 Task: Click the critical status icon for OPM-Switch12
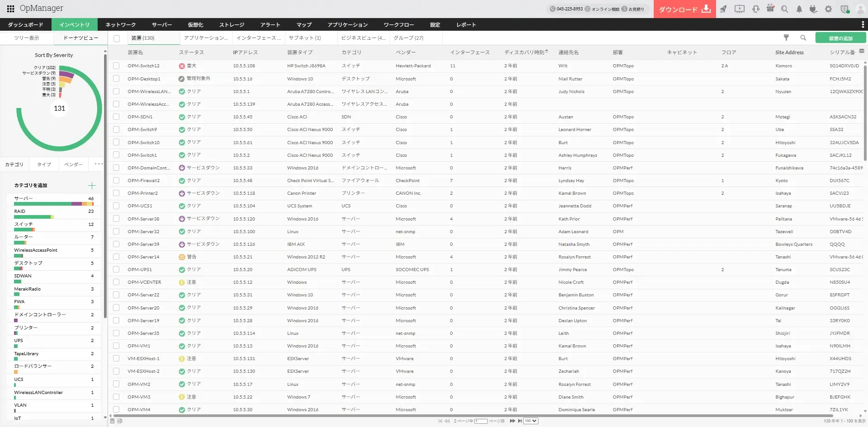182,66
